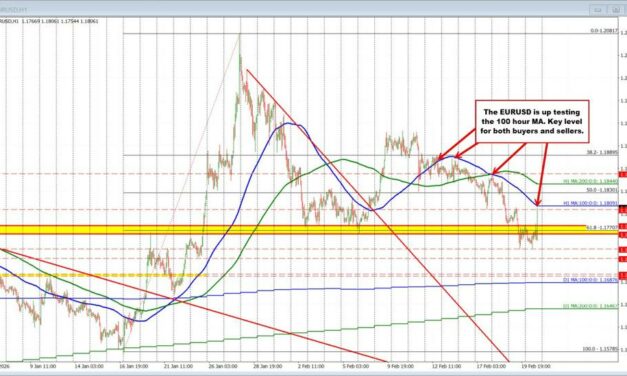Click the 12 Feb 11:00 time label
Image resolution: width=627 pixels, height=376 pixels.
(446, 366)
